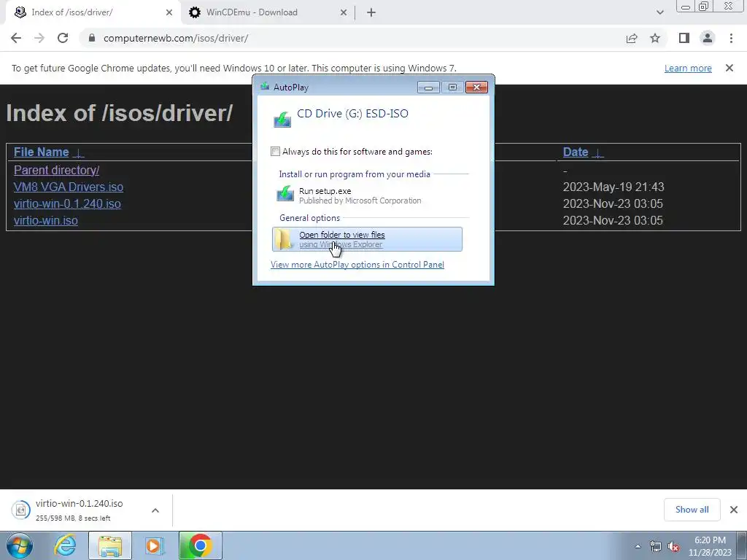Open the virtio-win.iso link
Screen dimensions: 747x560
46,220
